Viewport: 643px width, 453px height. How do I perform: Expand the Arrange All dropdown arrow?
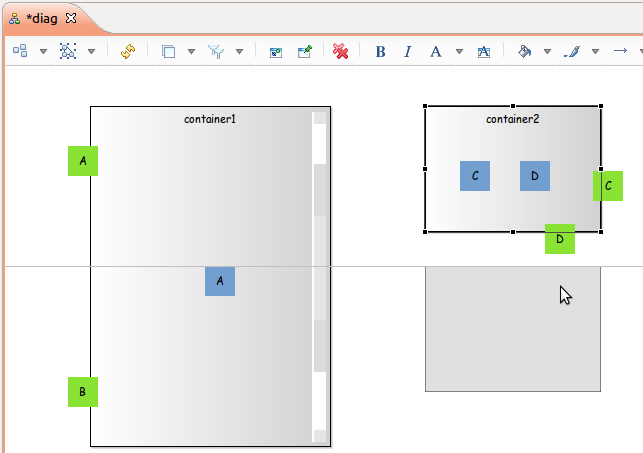(x=43, y=51)
